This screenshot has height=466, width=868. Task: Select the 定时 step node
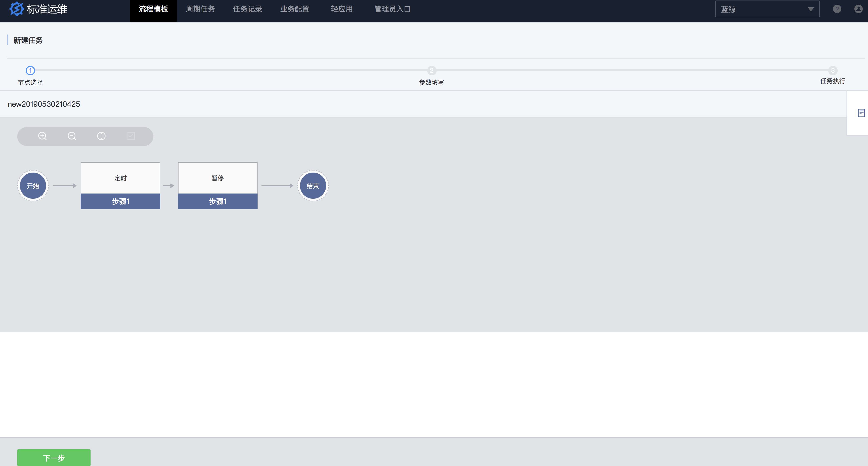(x=120, y=178)
